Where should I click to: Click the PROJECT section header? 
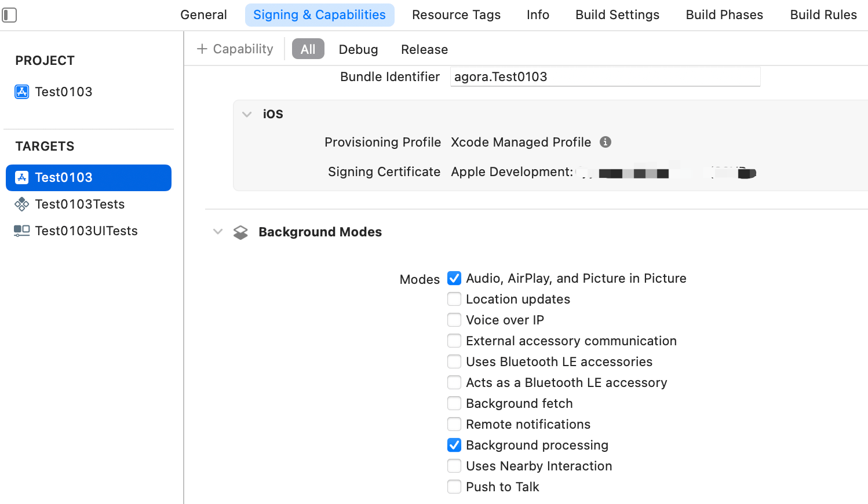tap(45, 60)
